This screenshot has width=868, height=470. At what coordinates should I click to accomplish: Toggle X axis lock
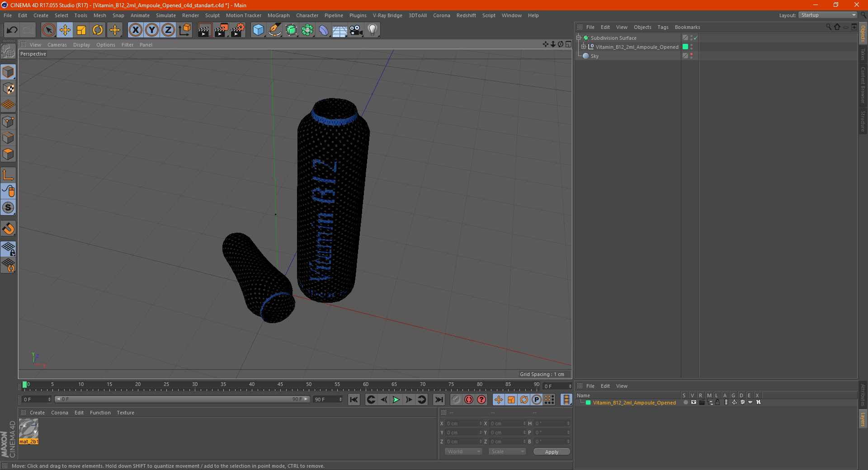coord(135,30)
